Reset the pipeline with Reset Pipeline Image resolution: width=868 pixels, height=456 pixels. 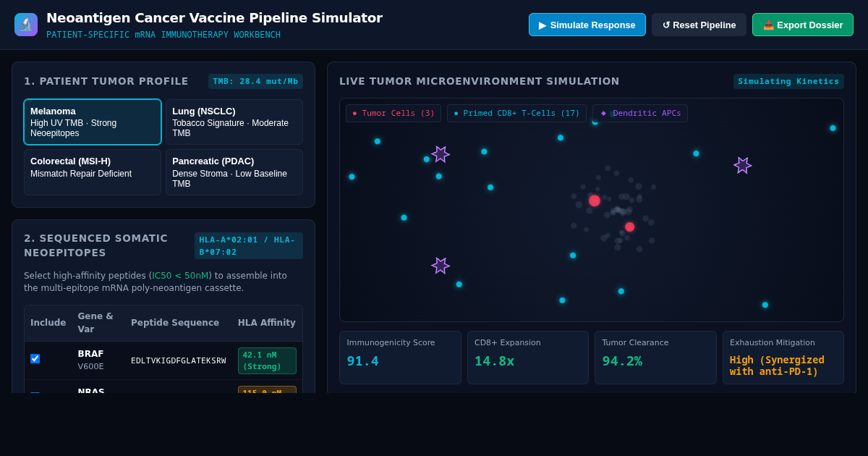tap(699, 25)
